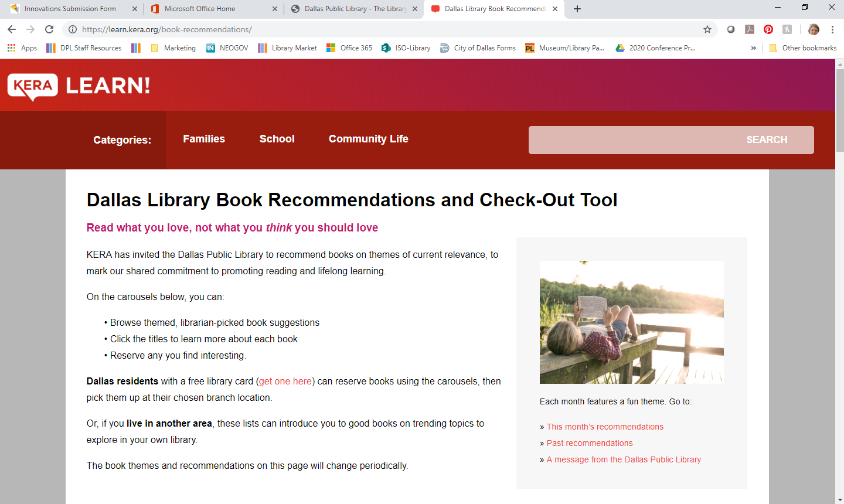
Task: Open the Library Market bookmark
Action: coord(287,48)
